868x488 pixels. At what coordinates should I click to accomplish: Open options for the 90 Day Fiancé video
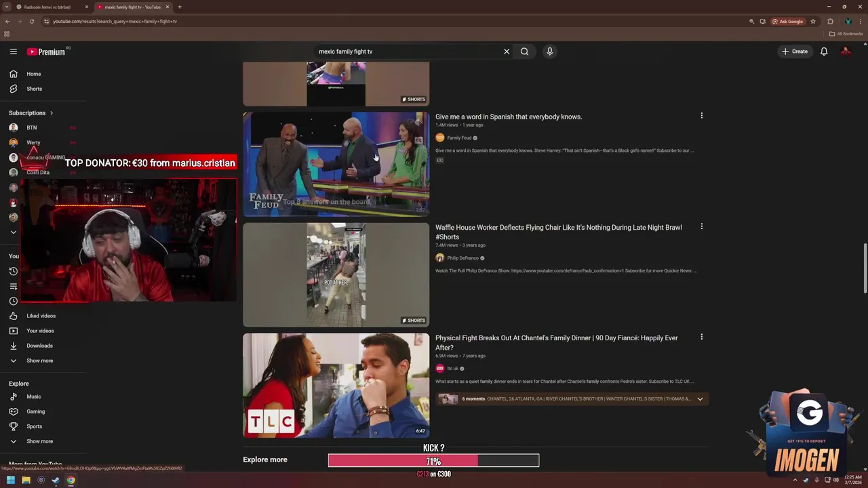click(701, 337)
